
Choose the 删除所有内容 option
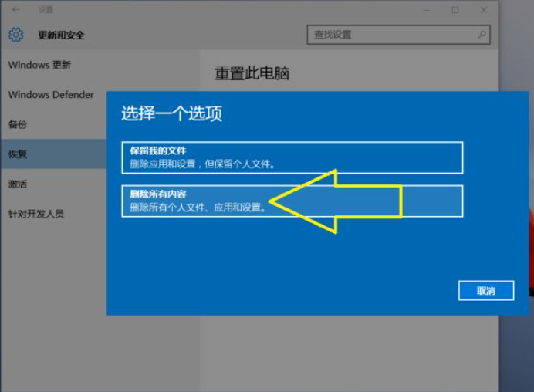tap(292, 201)
